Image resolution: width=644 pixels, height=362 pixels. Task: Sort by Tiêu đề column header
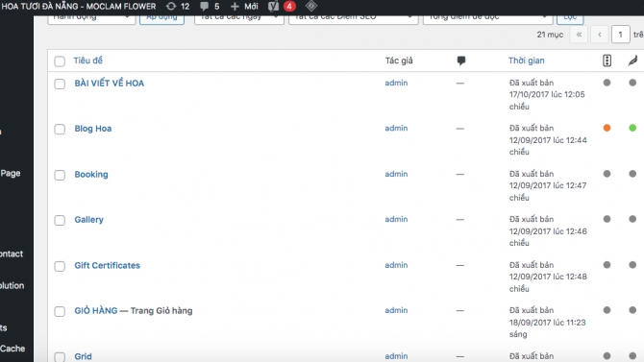(87, 60)
